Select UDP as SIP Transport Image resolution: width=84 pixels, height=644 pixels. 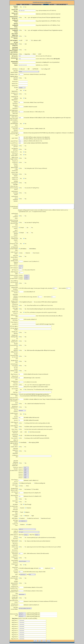(19, 40)
